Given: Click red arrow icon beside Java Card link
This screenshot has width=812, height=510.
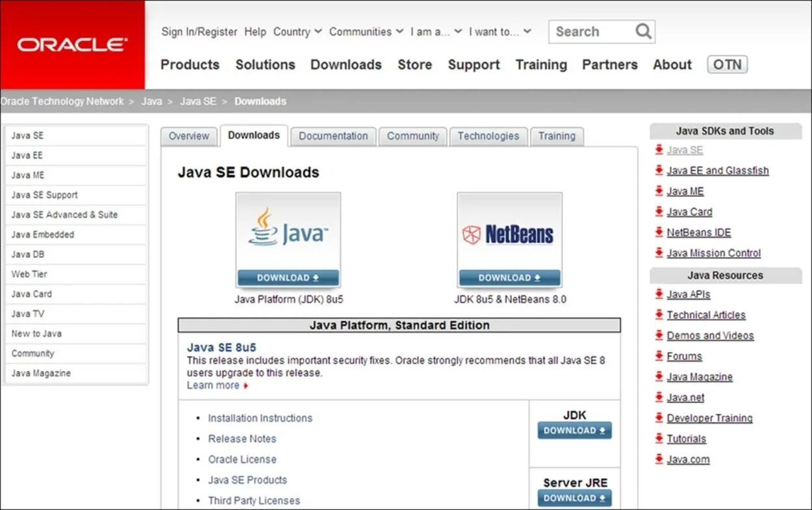Looking at the screenshot, I should (659, 212).
